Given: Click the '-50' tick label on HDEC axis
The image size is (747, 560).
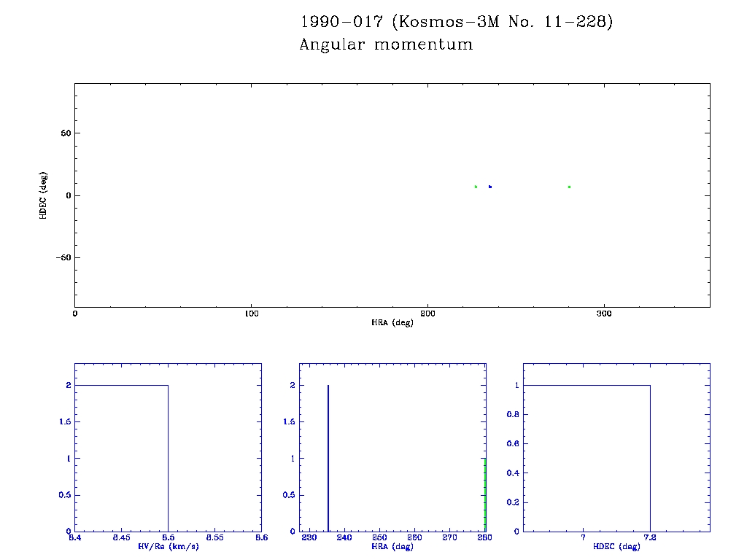Looking at the screenshot, I should tap(60, 258).
